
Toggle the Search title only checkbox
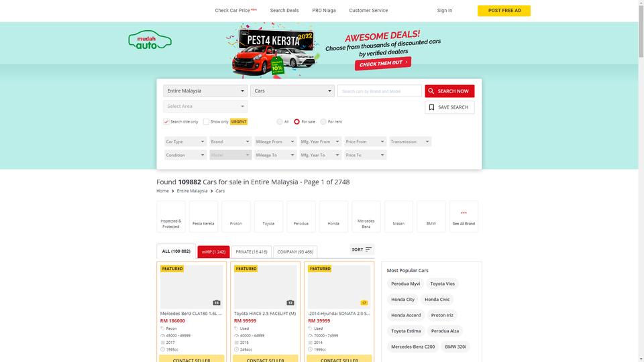166,121
